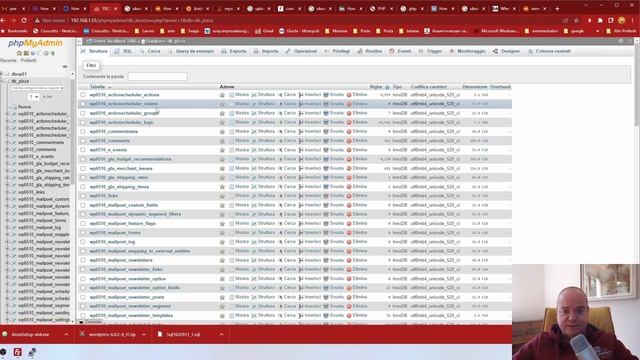Expand wp6510_comments in the sidebar tree

tap(7, 149)
